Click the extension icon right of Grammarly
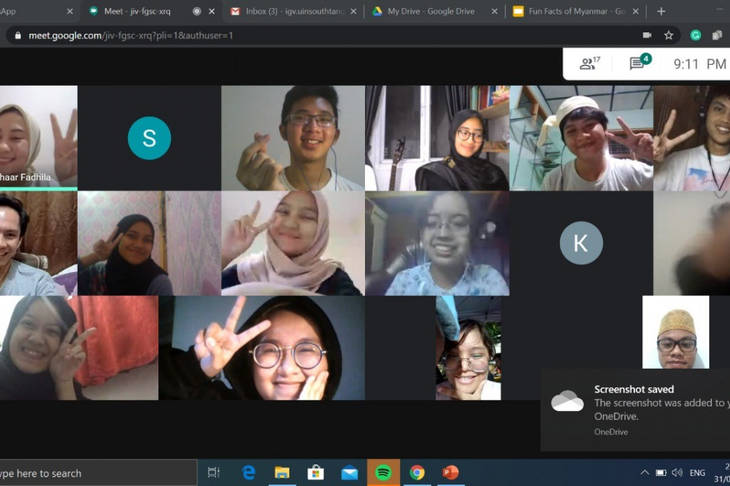 (717, 35)
